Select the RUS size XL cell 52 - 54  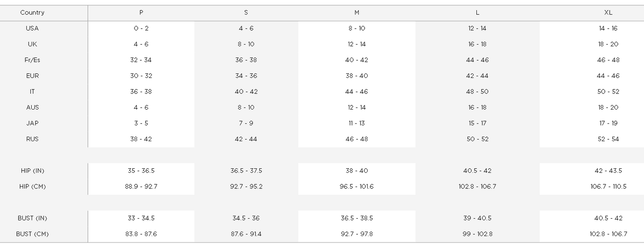[608, 139]
